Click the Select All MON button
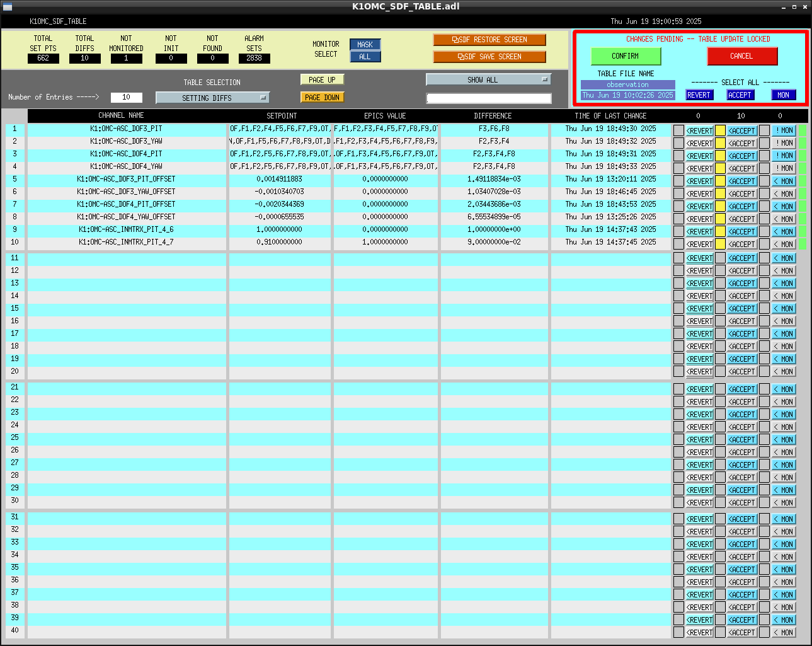 pyautogui.click(x=784, y=95)
